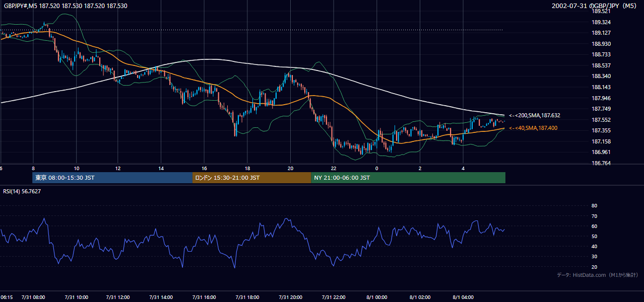This screenshot has width=644, height=302.
Task: Click price axis value 186.961
Action: (x=601, y=152)
